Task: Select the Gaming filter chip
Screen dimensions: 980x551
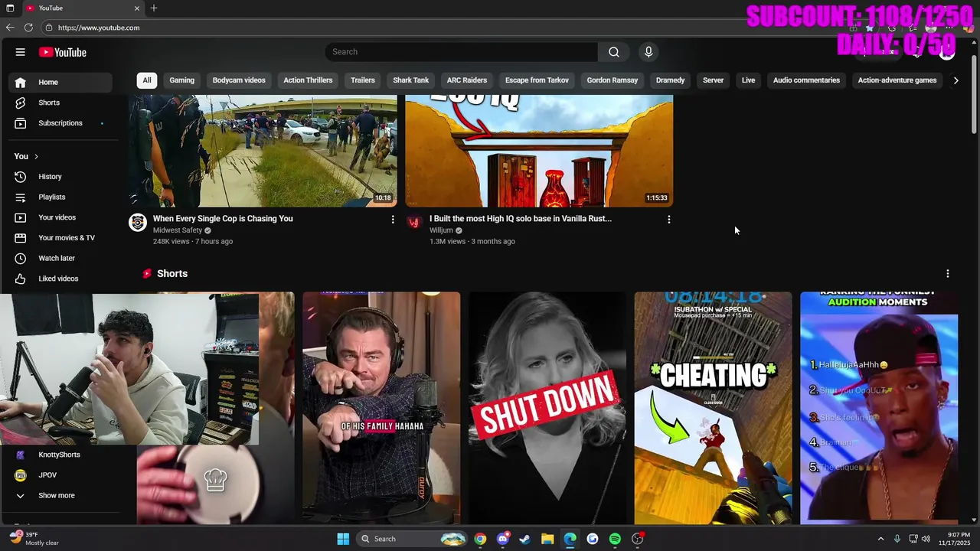Action: 182,80
